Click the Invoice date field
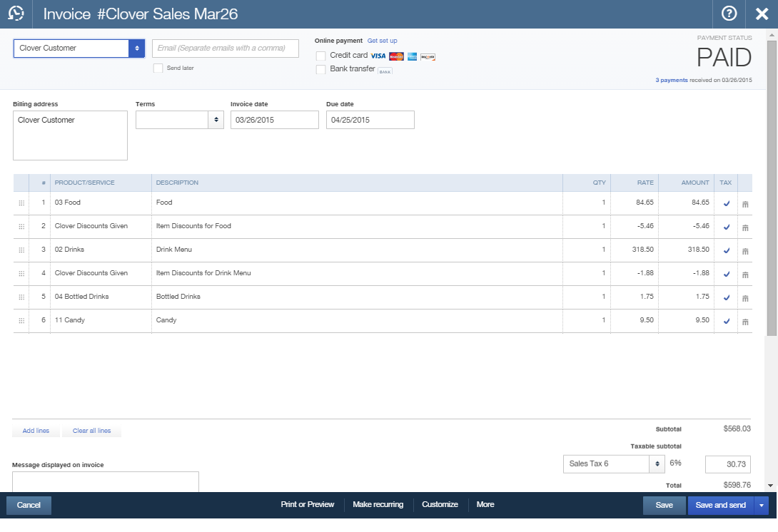The width and height of the screenshot is (778, 532). click(274, 121)
